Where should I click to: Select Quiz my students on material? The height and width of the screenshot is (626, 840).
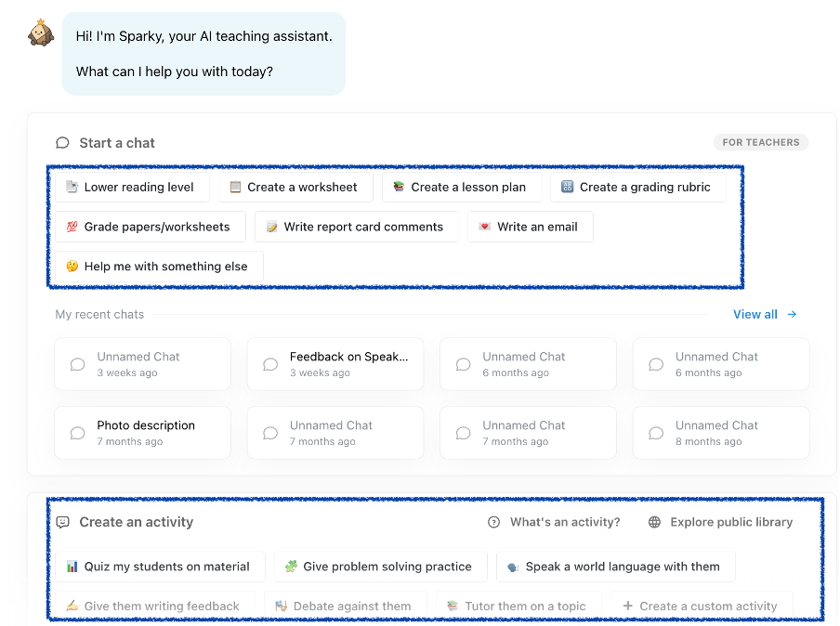[x=159, y=567]
